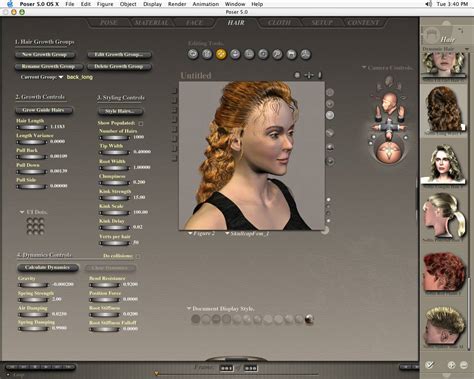The width and height of the screenshot is (474, 379).
Task: Click the rotation trackball in Camera Controls
Action: tap(389, 152)
